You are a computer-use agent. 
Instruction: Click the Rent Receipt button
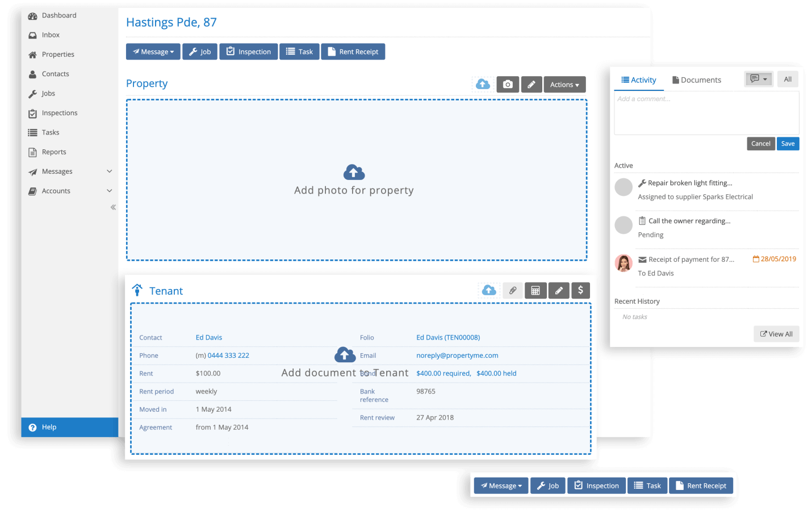click(x=353, y=51)
